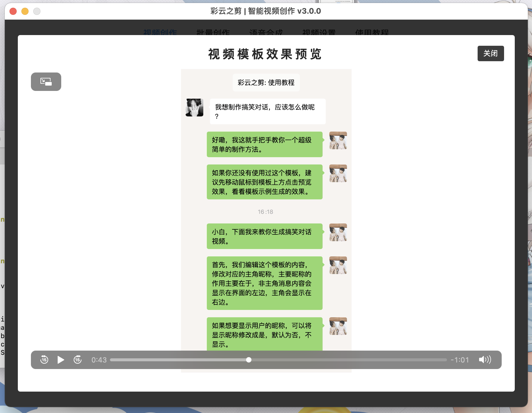Close the preview with the 关闭 button

click(x=491, y=53)
